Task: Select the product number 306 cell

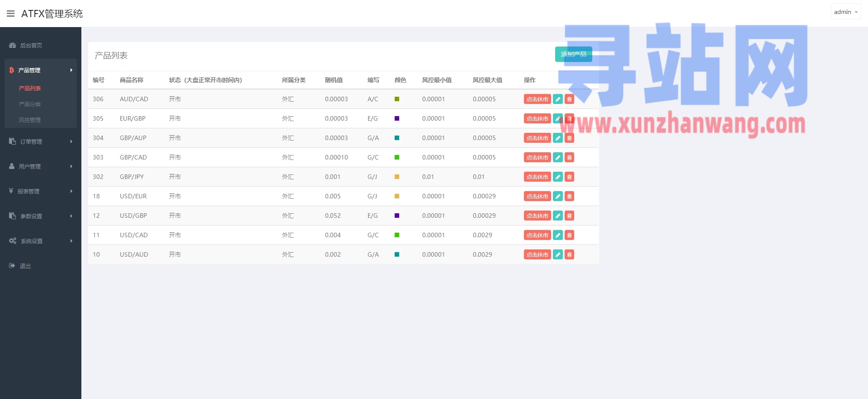Action: (98, 99)
